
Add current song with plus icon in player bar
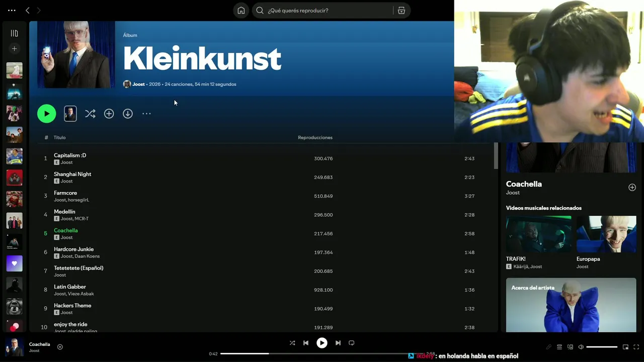tap(60, 347)
